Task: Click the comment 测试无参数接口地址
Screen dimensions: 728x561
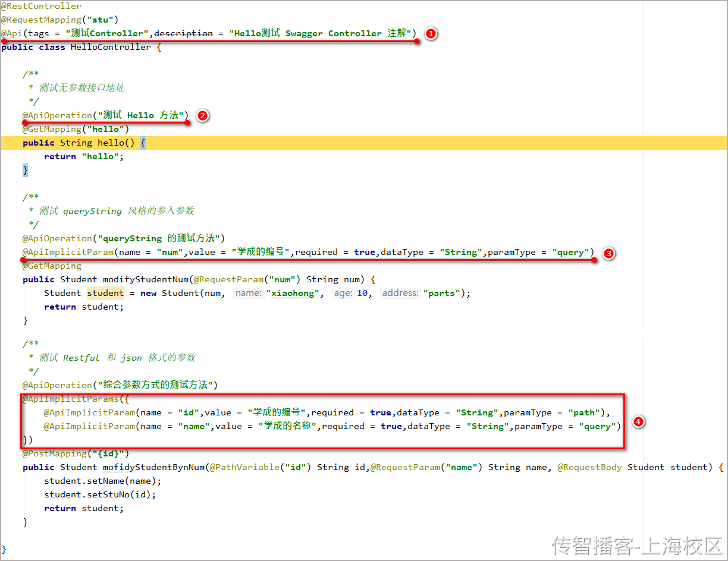Action: tap(82, 88)
